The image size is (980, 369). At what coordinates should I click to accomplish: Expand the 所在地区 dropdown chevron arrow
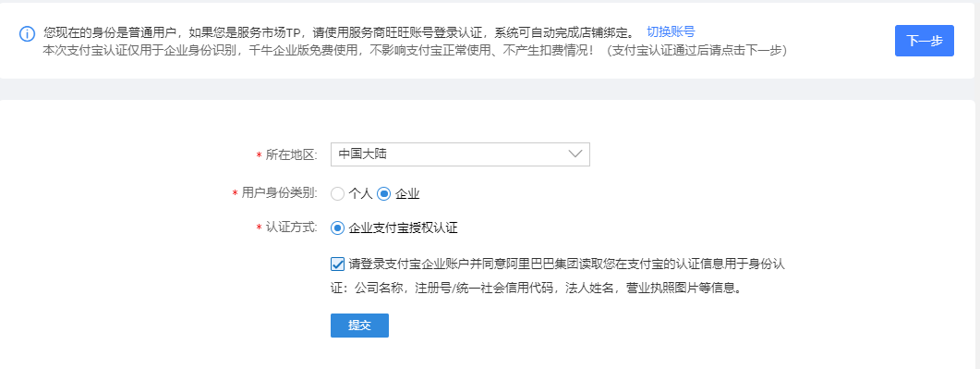coord(575,154)
